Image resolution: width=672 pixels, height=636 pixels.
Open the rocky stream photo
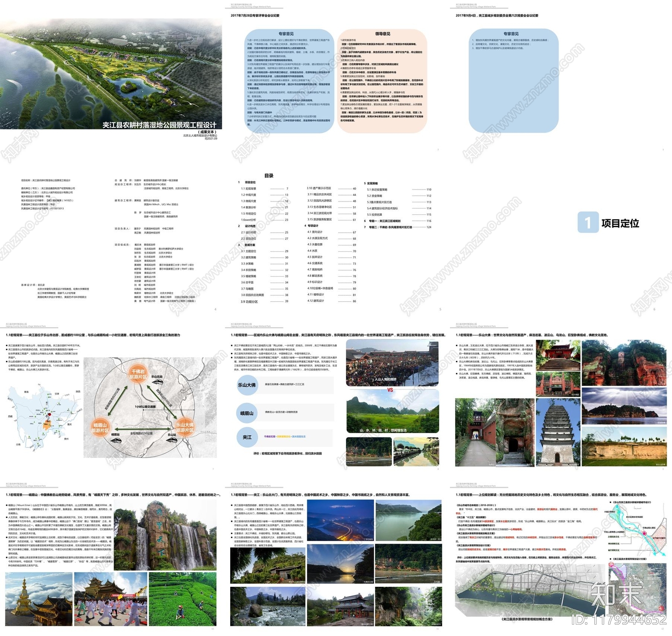click(267, 606)
